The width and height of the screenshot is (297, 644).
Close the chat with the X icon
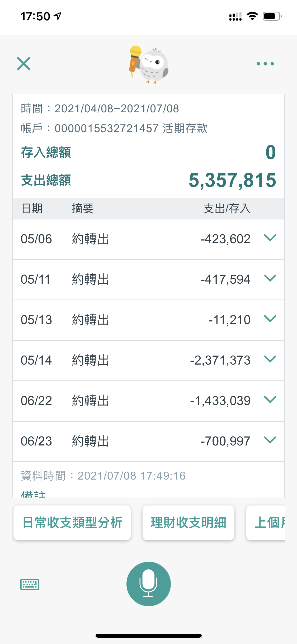[x=24, y=64]
